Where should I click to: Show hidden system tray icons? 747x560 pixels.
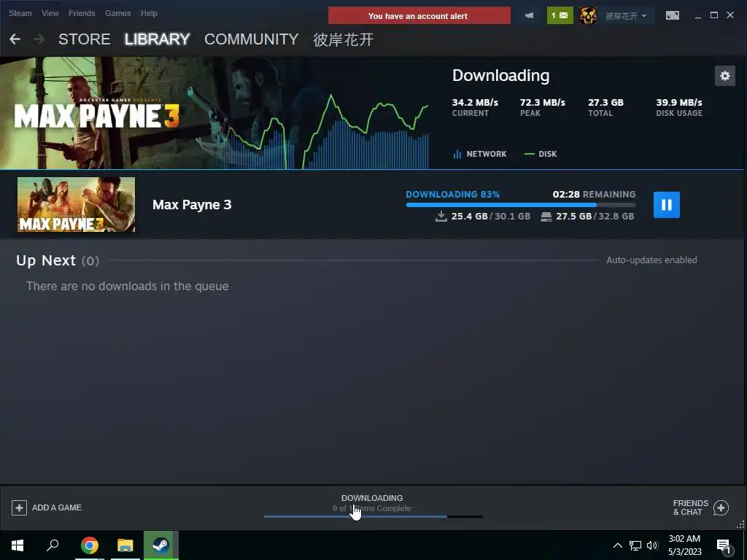point(617,545)
